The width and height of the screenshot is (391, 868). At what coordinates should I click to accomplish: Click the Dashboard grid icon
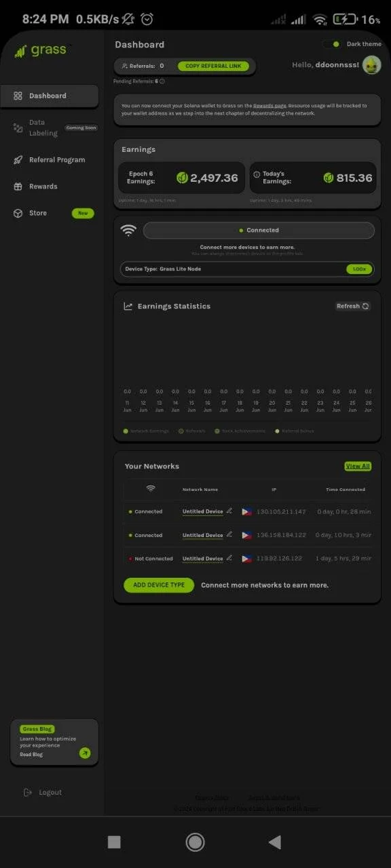click(18, 96)
